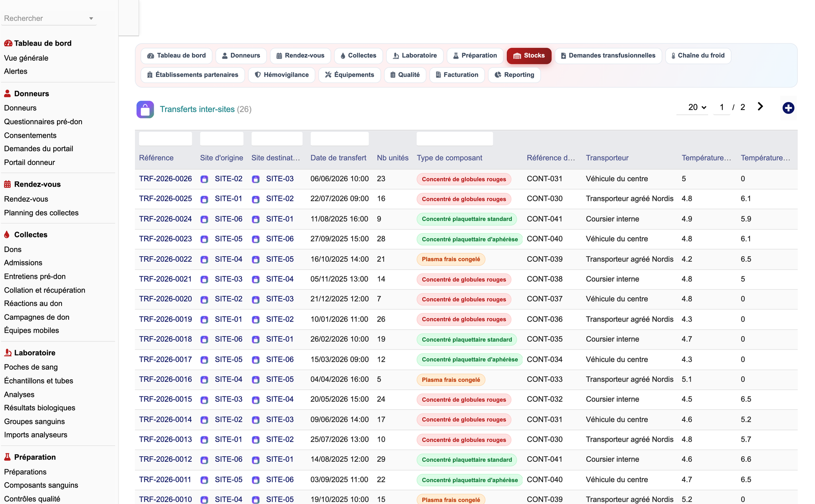Select the Stocks tab
Image resolution: width=815 pixels, height=504 pixels.
click(529, 56)
